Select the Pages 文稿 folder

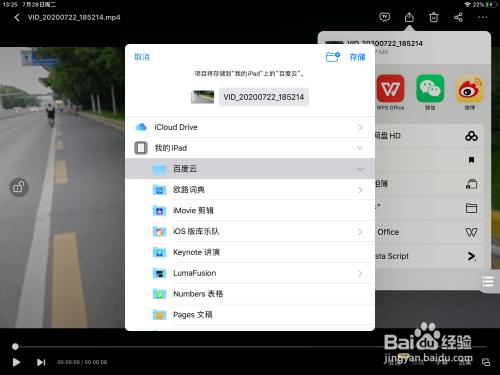[x=250, y=315]
